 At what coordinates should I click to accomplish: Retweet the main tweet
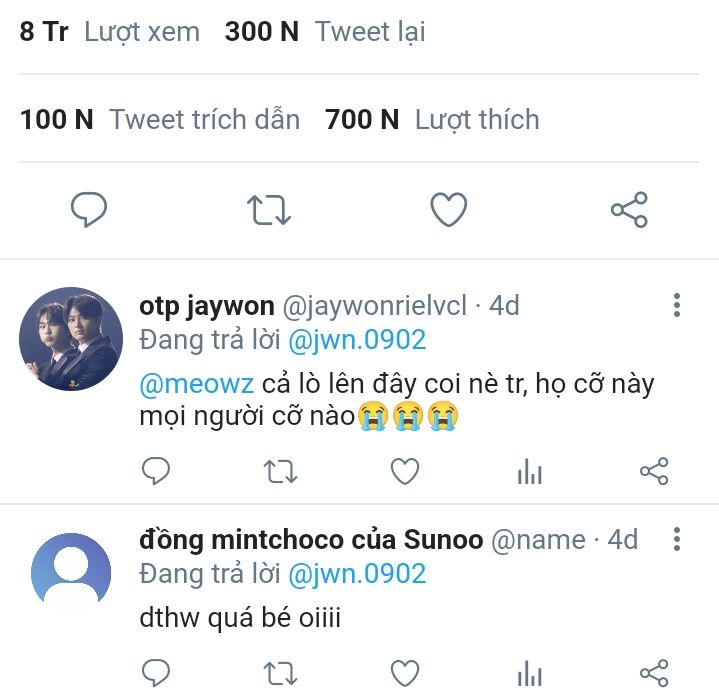tap(268, 210)
